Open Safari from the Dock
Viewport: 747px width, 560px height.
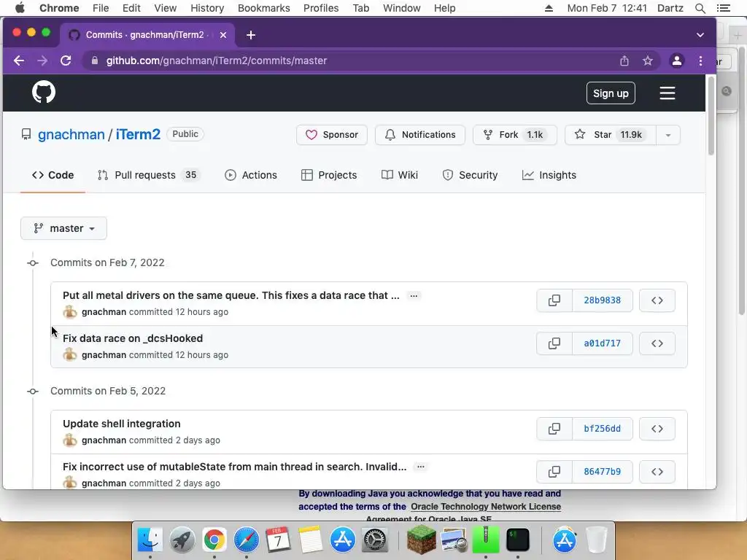[x=247, y=540]
